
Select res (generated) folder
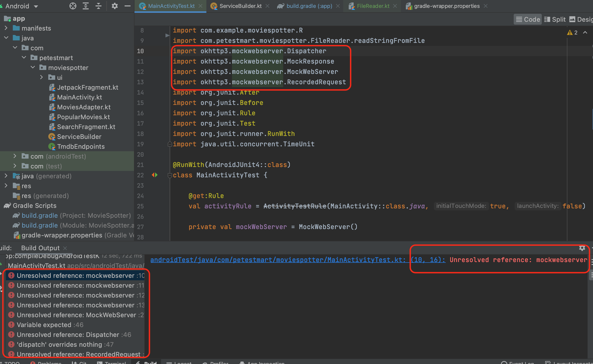point(41,196)
